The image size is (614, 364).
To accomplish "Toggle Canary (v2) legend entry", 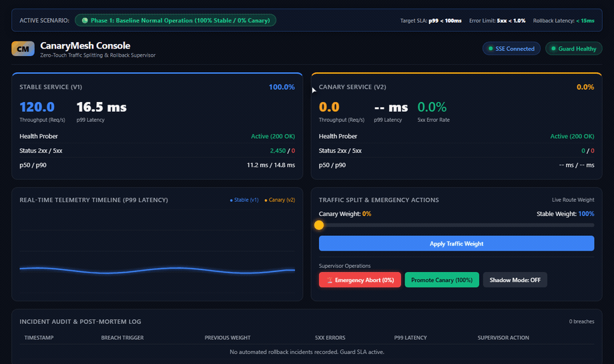I will (x=280, y=200).
